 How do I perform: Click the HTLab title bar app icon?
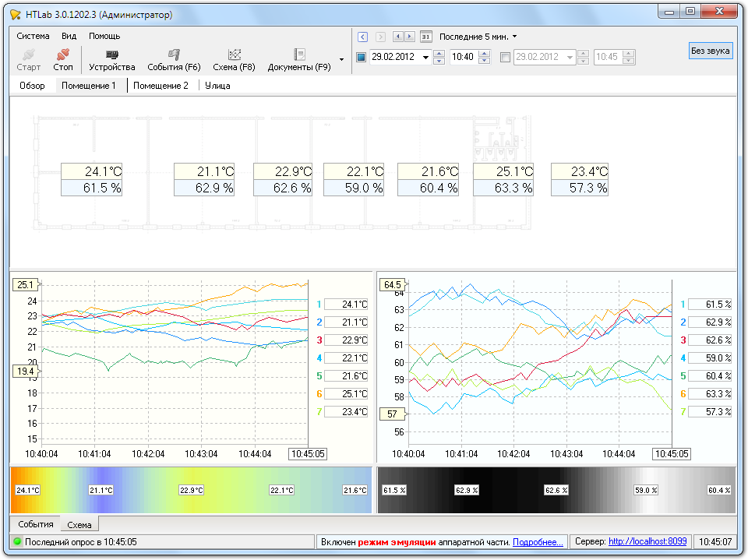pos(16,14)
